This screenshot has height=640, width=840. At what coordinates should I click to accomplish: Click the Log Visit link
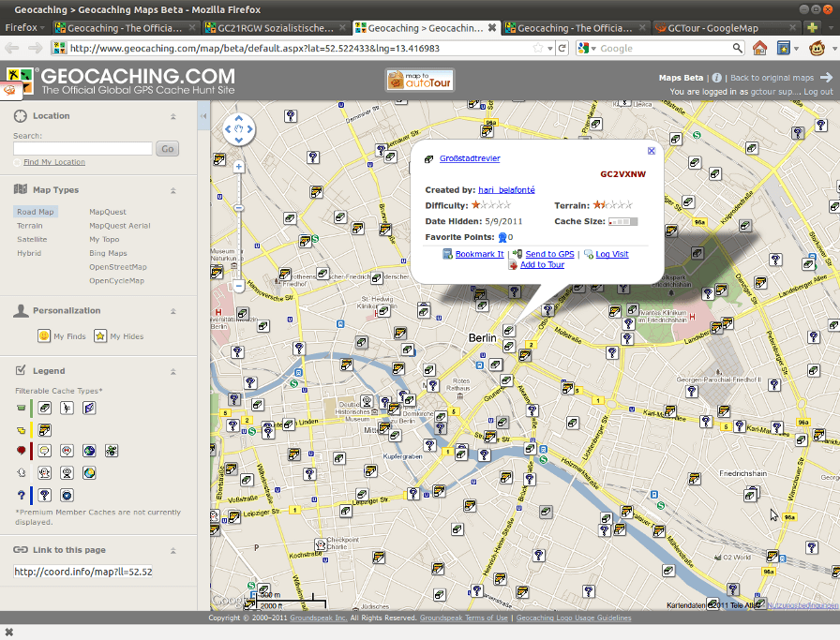(x=612, y=254)
